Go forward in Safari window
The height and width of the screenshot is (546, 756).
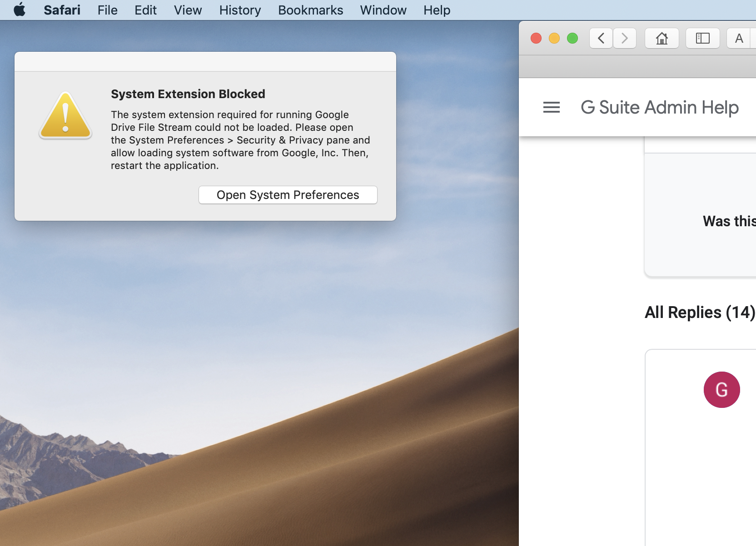(x=625, y=38)
